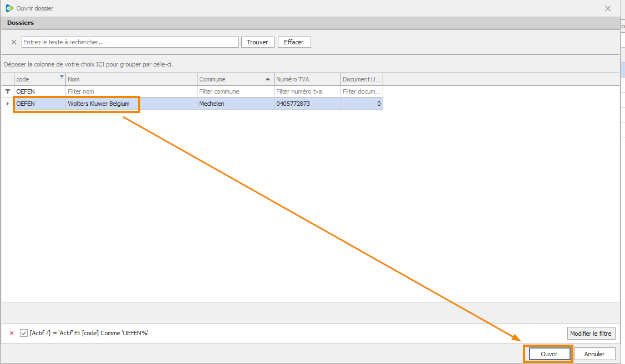Clear the search box with the X icon
Image resolution: width=625 pixels, height=364 pixels.
coord(14,42)
